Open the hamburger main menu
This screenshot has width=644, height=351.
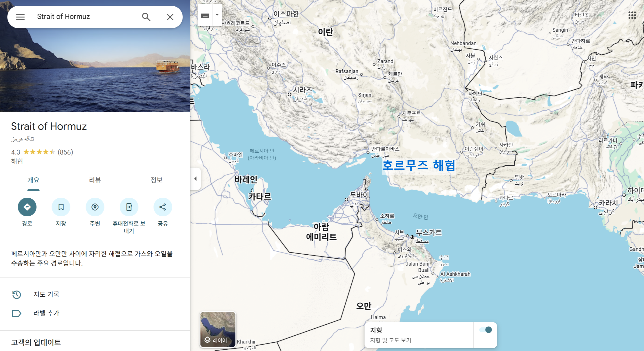pos(20,17)
